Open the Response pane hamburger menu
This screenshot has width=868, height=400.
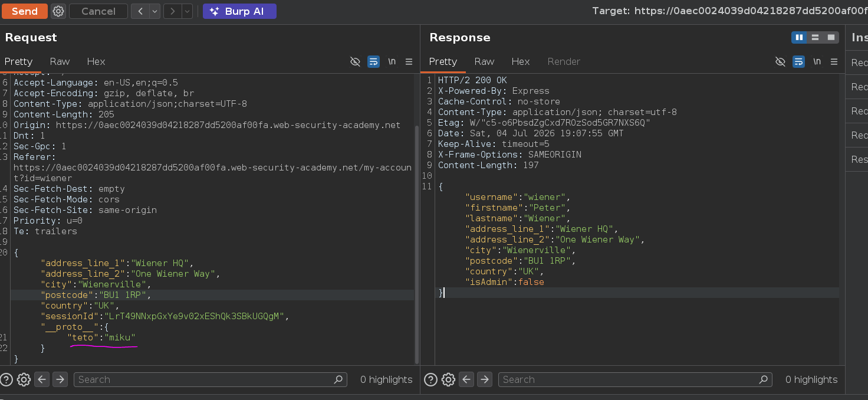pyautogui.click(x=834, y=61)
